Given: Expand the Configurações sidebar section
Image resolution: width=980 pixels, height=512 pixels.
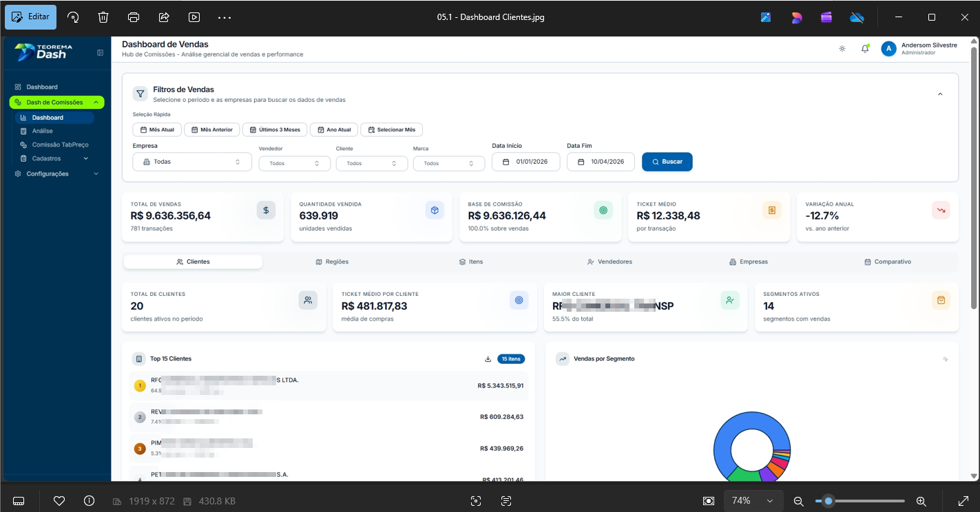Looking at the screenshot, I should (x=56, y=174).
